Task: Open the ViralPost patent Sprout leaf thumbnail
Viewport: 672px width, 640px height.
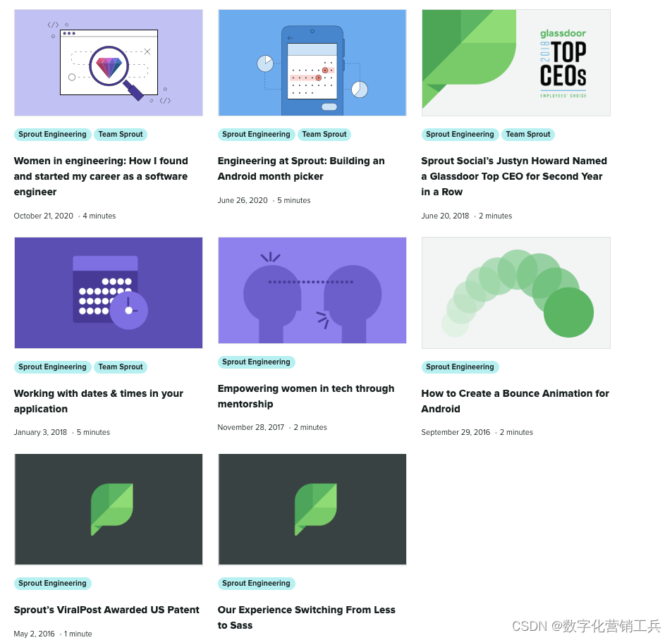Action: 109,510
